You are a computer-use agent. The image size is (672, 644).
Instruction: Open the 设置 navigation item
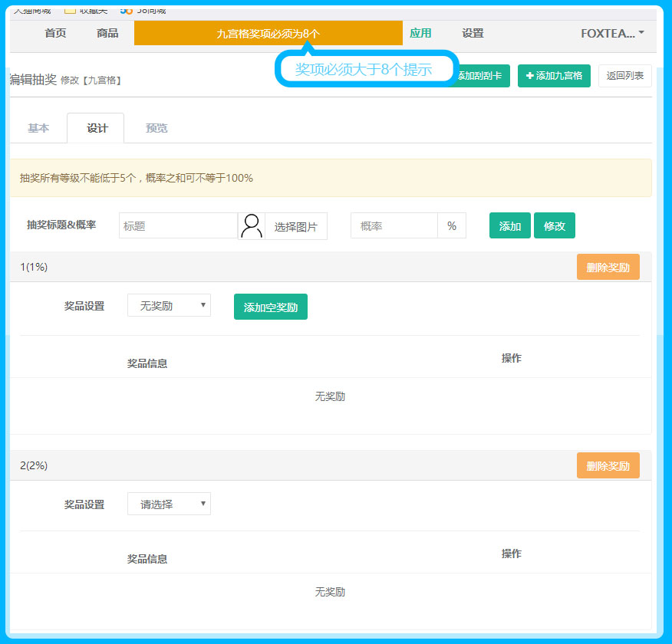473,33
